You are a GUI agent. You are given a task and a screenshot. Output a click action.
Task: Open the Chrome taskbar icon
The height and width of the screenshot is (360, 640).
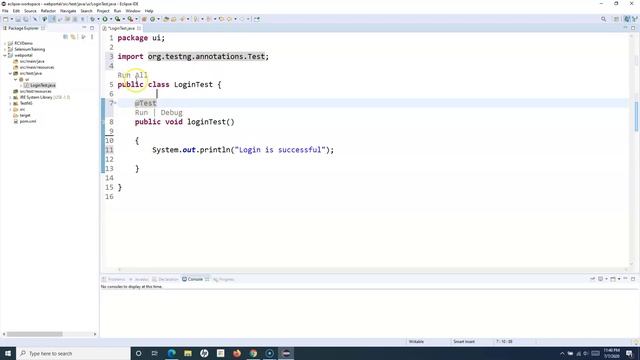click(x=253, y=353)
